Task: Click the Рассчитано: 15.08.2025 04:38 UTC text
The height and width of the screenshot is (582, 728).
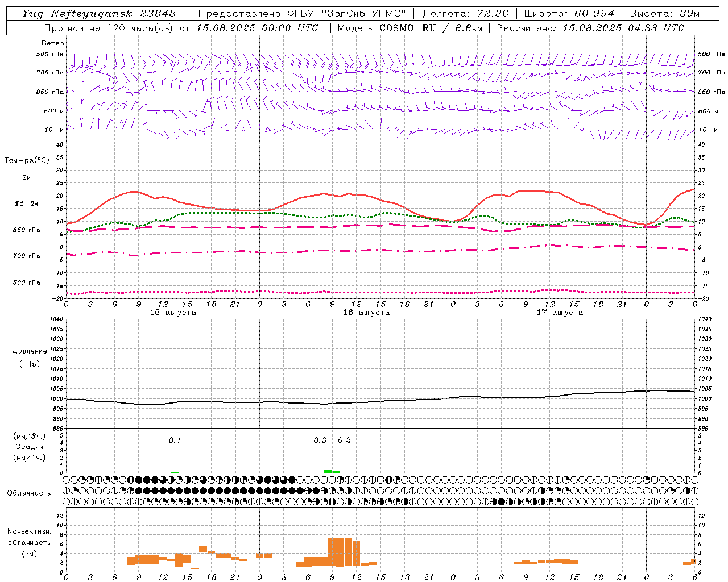Action: click(590, 28)
